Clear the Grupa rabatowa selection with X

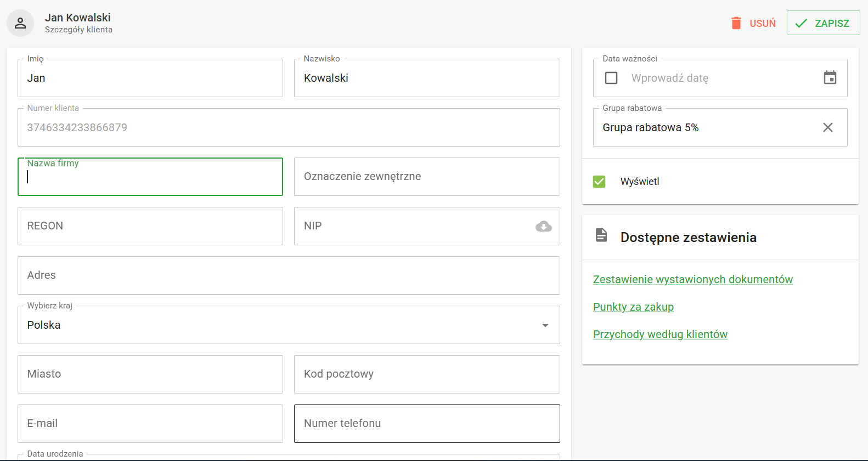click(x=827, y=127)
